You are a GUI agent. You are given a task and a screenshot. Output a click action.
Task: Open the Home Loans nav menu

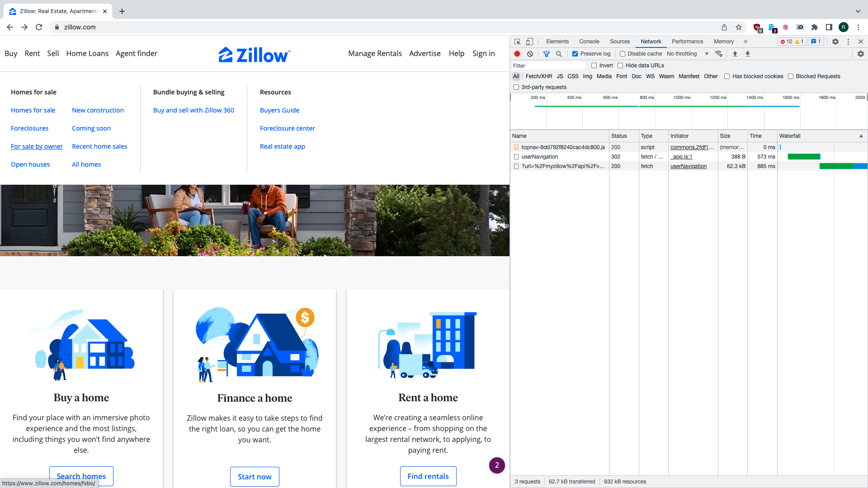coord(87,53)
